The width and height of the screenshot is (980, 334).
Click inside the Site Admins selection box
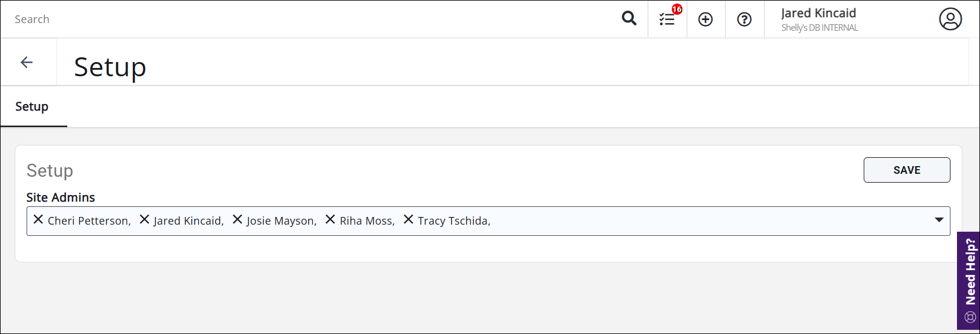[708, 221]
